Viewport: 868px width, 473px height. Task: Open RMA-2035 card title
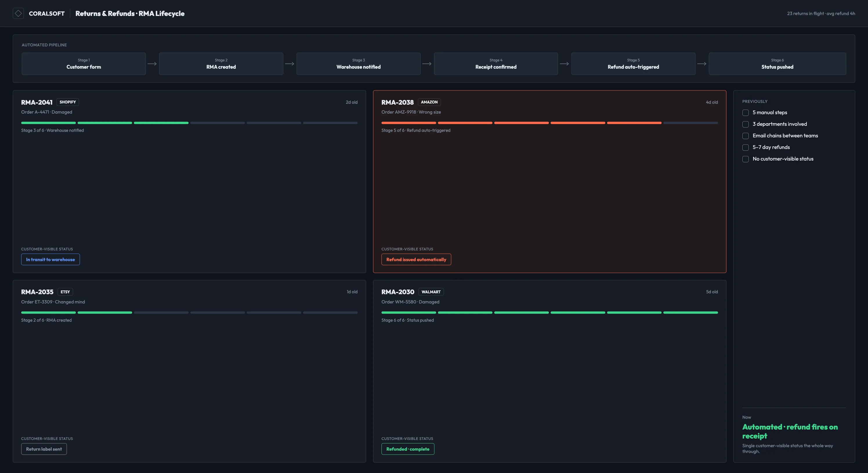[37, 292]
